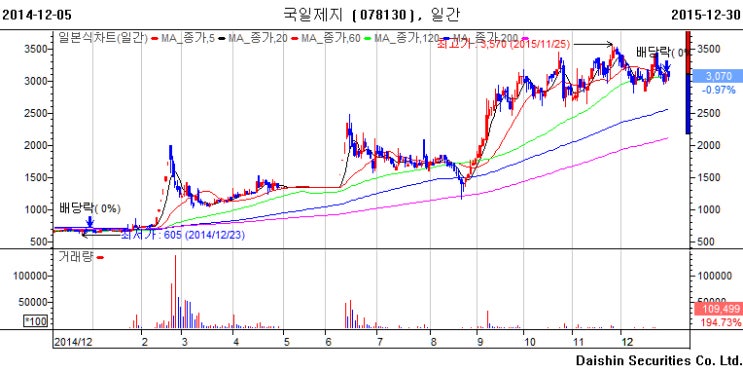The image size is (743, 372).
Task: Click the *100 volume scale box
Action: point(36,321)
